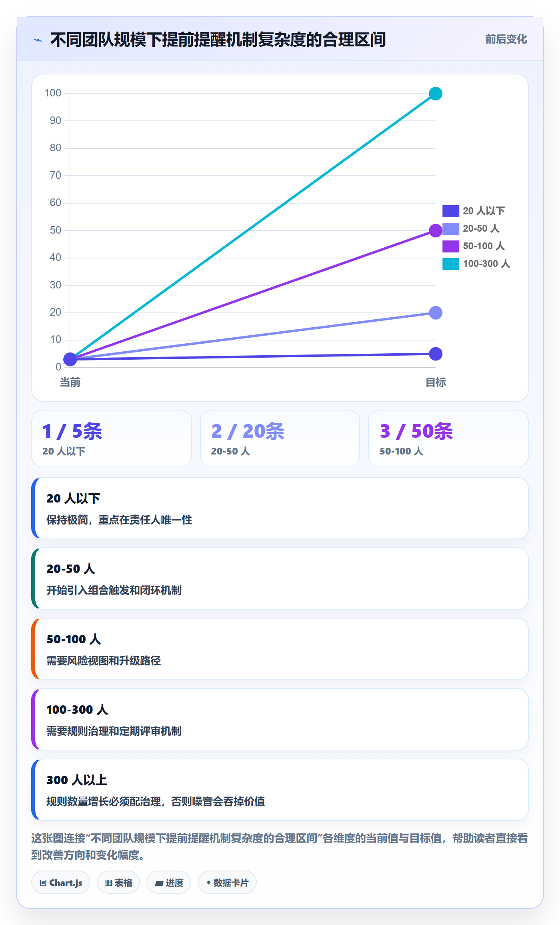Image resolution: width=560 pixels, height=925 pixels.
Task: Click the Chart.js tag chip
Action: (61, 883)
